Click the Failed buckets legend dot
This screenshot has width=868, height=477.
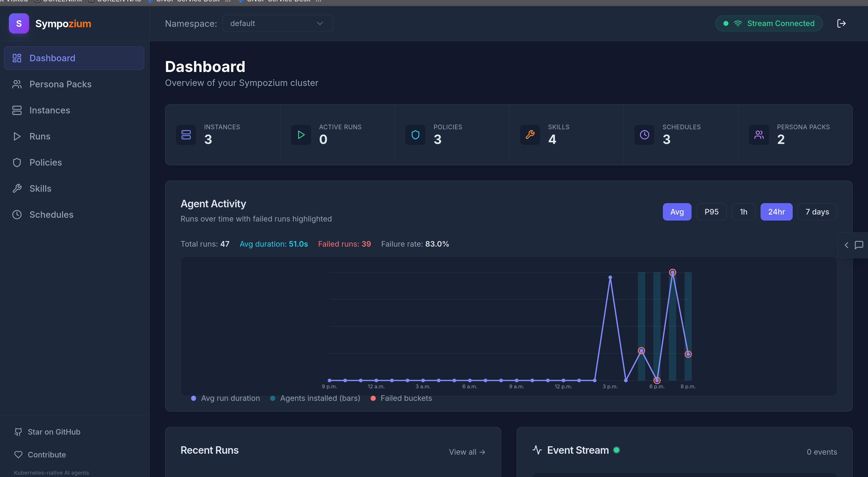[373, 398]
